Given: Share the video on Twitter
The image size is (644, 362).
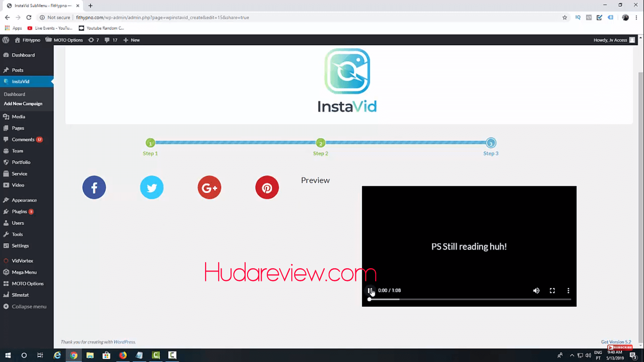Looking at the screenshot, I should [152, 188].
